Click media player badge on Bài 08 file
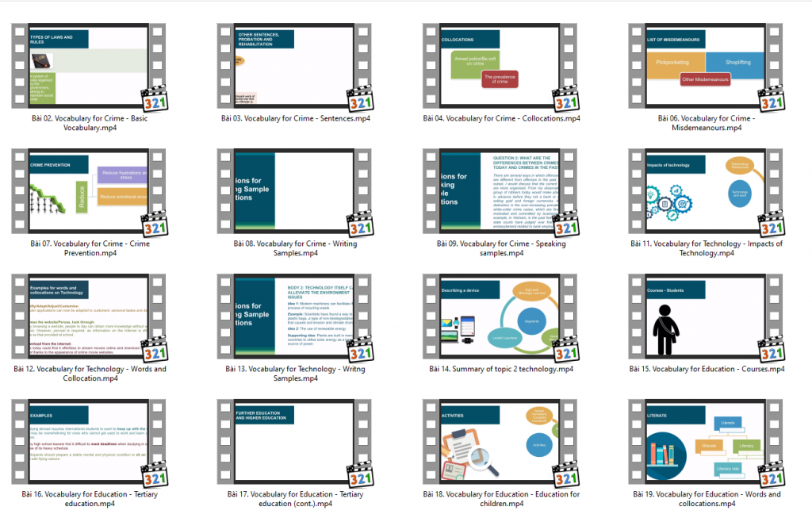This screenshot has width=812, height=518. (361, 223)
